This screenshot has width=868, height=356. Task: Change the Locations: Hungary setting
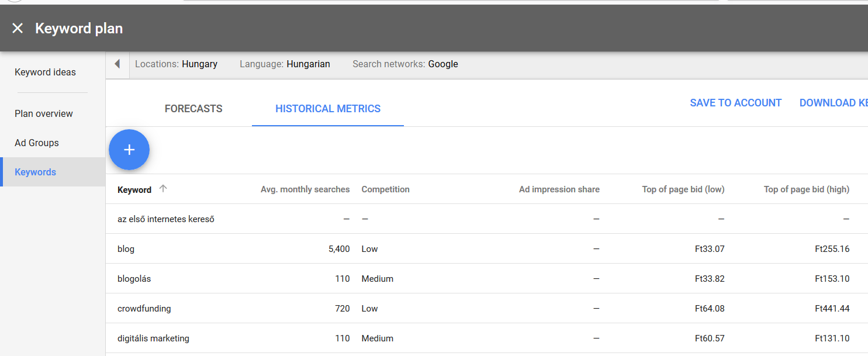click(176, 64)
